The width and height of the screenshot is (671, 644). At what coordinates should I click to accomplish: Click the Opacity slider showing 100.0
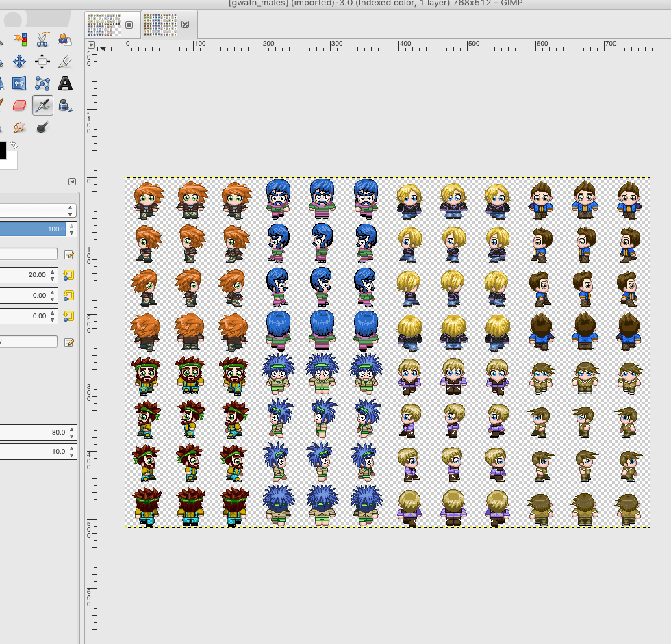pos(34,229)
